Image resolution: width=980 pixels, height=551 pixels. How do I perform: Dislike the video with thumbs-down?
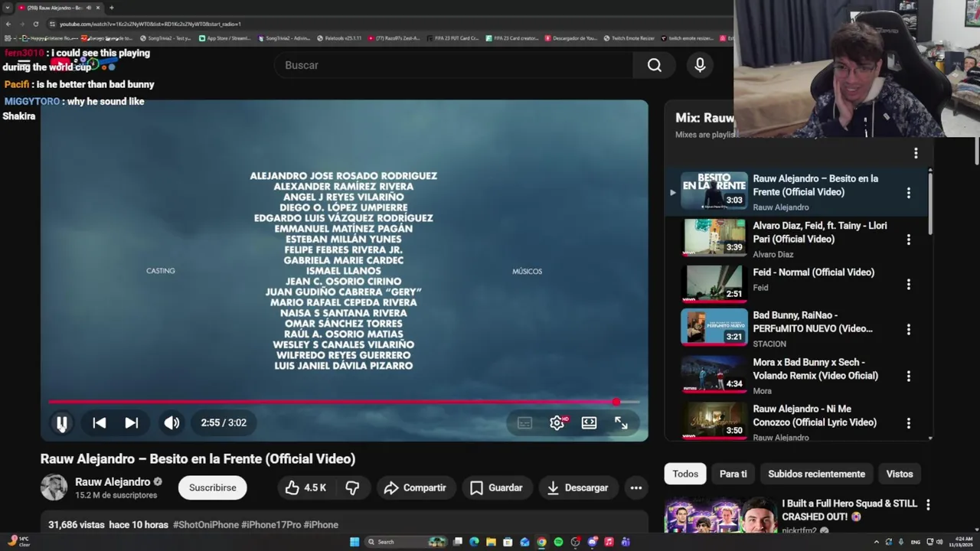coord(352,487)
